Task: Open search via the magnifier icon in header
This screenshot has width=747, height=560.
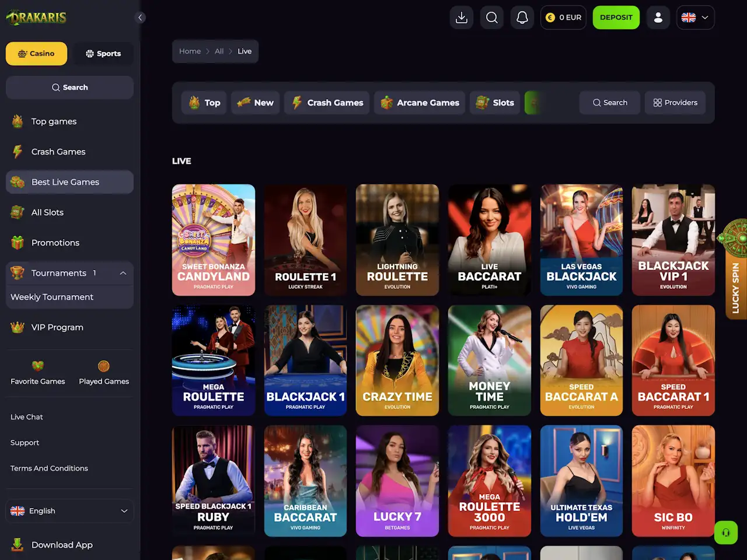Action: point(492,17)
